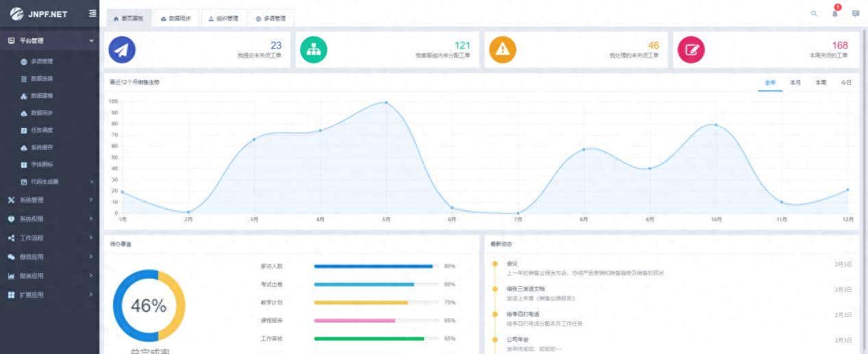Viewport: 868px width, 354px height.
Task: Open the notification bell with red badge
Action: 835,14
